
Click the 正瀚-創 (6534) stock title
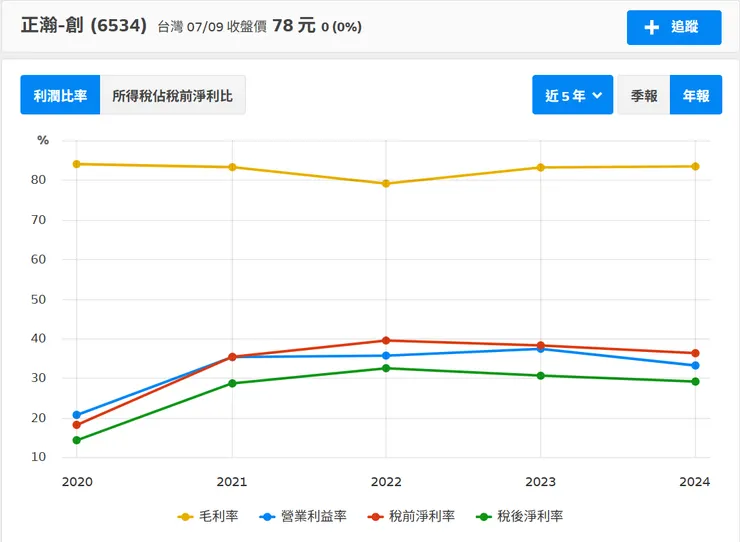(84, 25)
